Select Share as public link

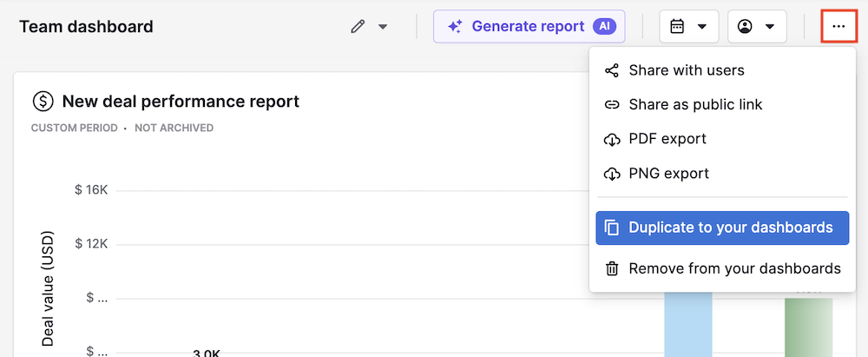tap(722, 104)
